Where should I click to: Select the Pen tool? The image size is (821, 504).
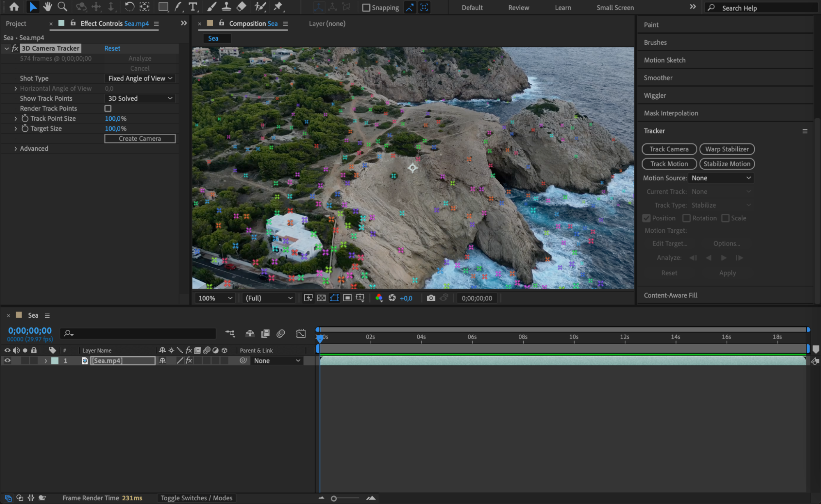click(178, 7)
